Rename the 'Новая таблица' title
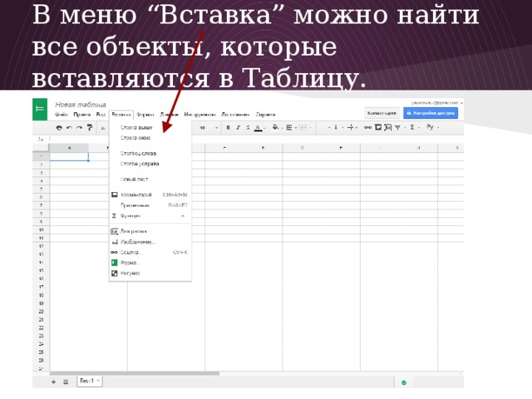532x399 pixels. (81, 105)
